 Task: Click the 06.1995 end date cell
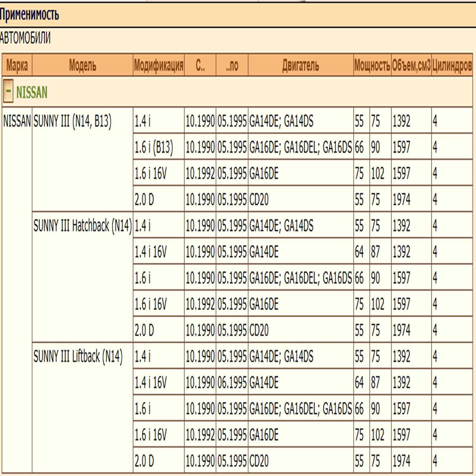coord(232,383)
